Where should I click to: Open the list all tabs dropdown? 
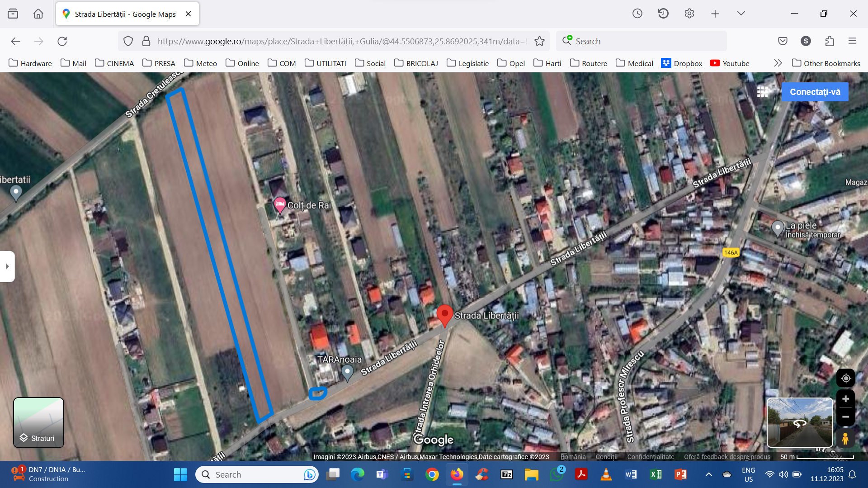[x=741, y=14]
